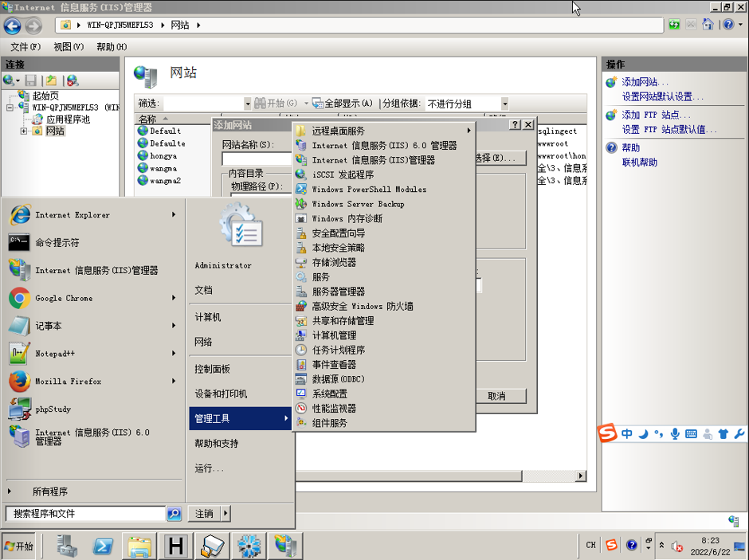
Task: Select the 应用程序池 tree node
Action: (68, 119)
